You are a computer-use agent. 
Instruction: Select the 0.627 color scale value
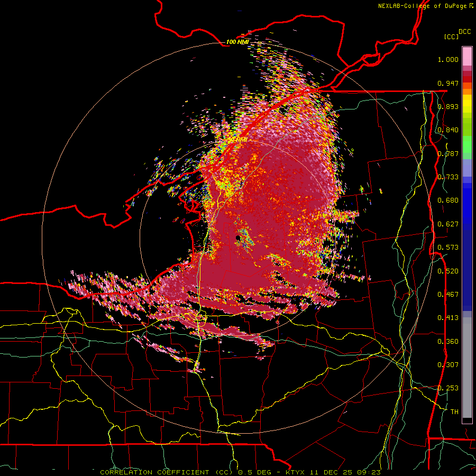(x=448, y=224)
